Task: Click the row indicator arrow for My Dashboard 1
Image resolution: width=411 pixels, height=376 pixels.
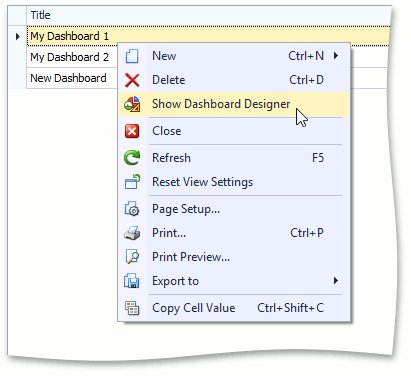Action: [x=17, y=36]
